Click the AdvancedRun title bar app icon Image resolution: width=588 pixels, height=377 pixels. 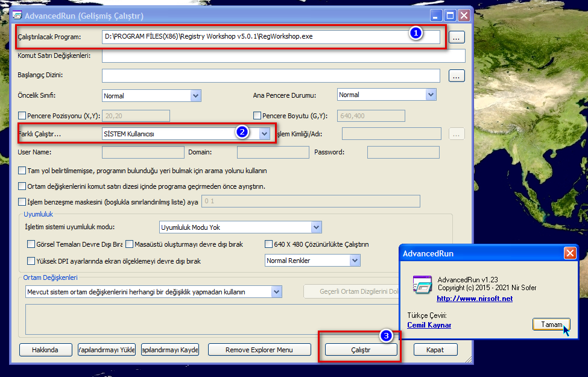[x=17, y=15]
